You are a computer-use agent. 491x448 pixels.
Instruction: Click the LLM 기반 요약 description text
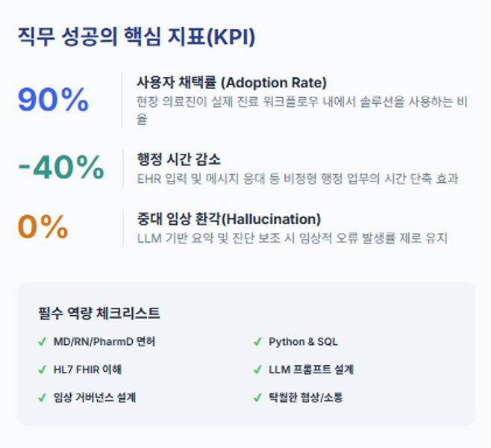[293, 238]
